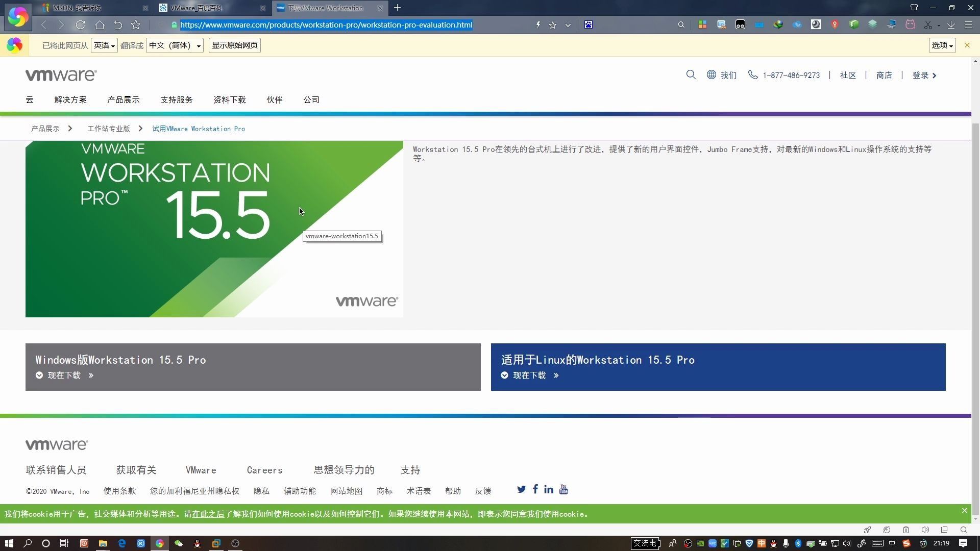Click the magnifier search icon in browser toolbar

[681, 25]
